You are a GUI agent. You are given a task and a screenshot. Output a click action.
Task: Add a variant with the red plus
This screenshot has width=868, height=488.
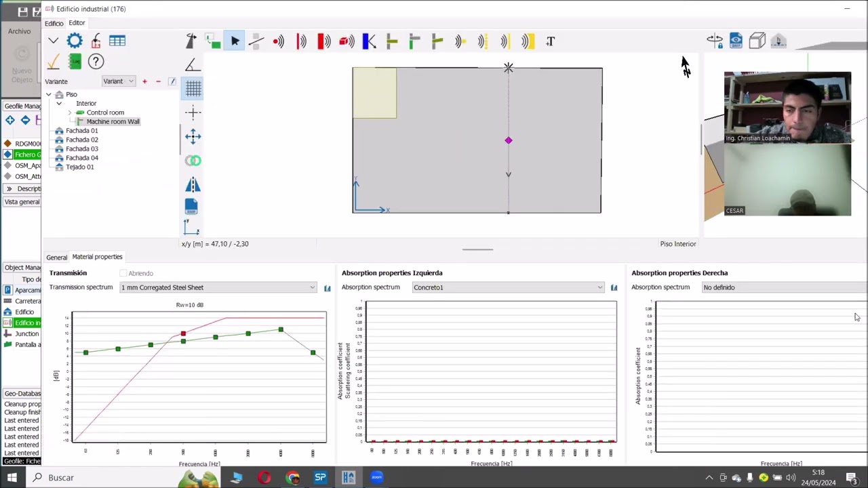coord(144,81)
